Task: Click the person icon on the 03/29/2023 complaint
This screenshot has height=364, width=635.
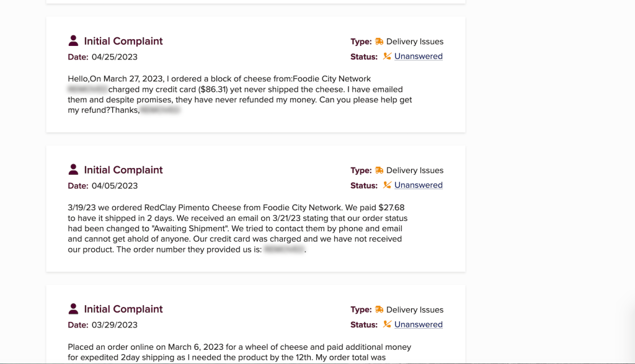Action: 74,309
